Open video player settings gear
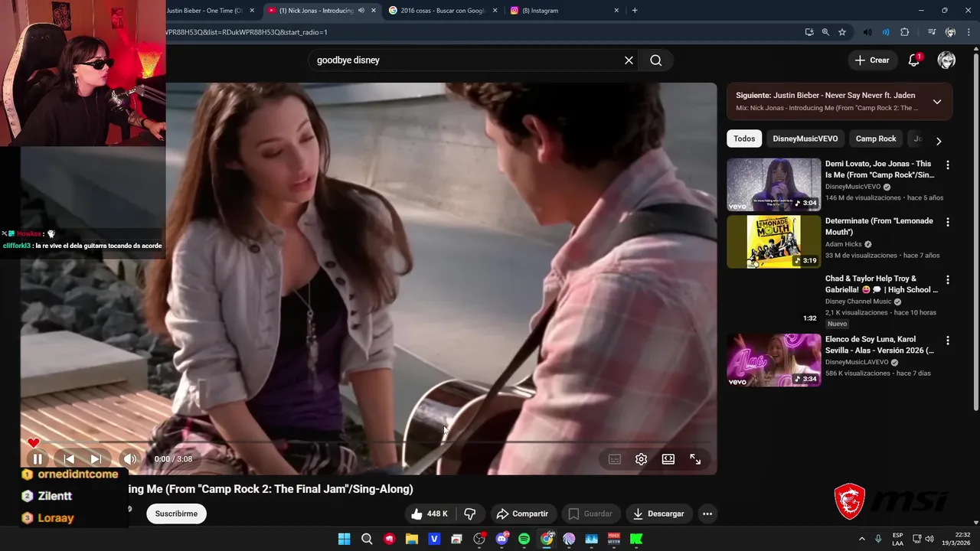This screenshot has height=551, width=980. [x=641, y=459]
